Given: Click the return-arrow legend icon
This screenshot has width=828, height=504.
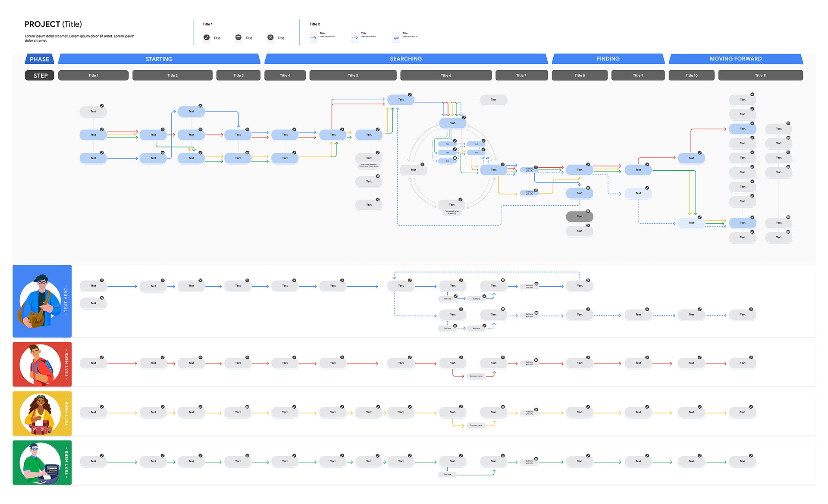Looking at the screenshot, I should (x=396, y=38).
